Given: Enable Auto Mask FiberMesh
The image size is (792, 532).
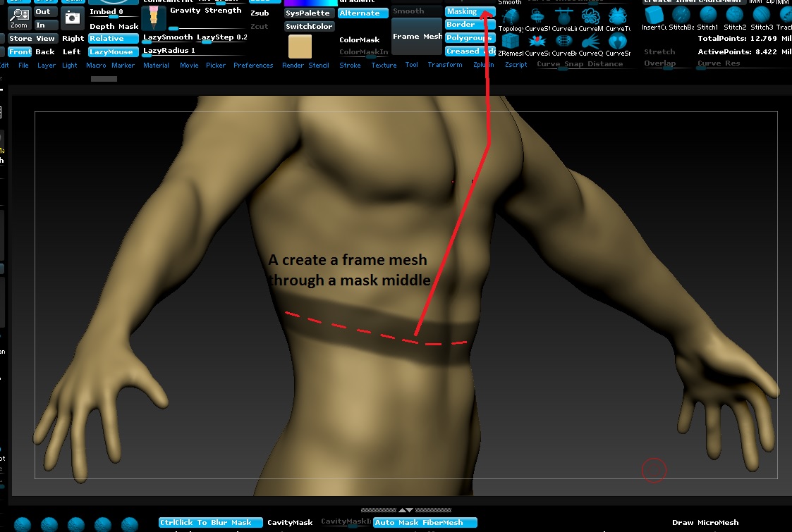Looking at the screenshot, I should tap(425, 522).
